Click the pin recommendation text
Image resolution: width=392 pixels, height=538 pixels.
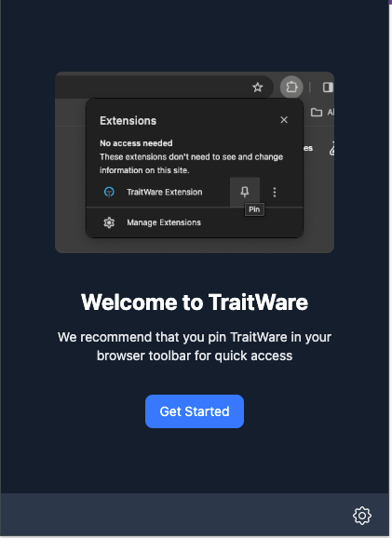click(x=195, y=346)
